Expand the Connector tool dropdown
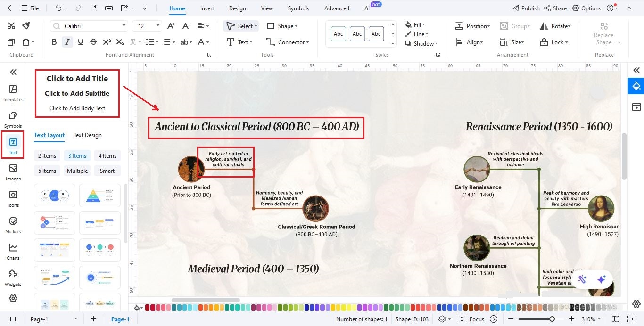644x326 pixels. coord(308,42)
